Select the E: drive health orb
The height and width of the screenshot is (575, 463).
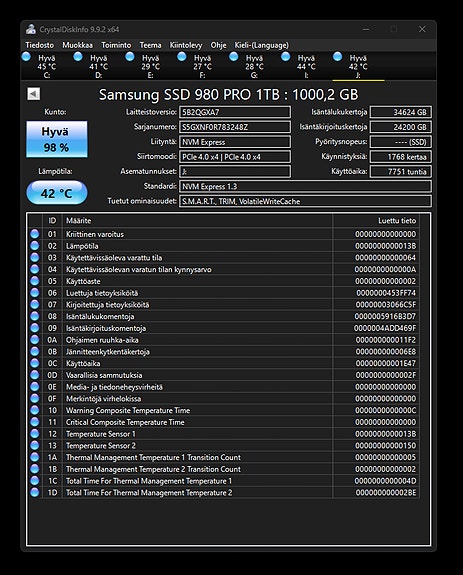[x=130, y=57]
